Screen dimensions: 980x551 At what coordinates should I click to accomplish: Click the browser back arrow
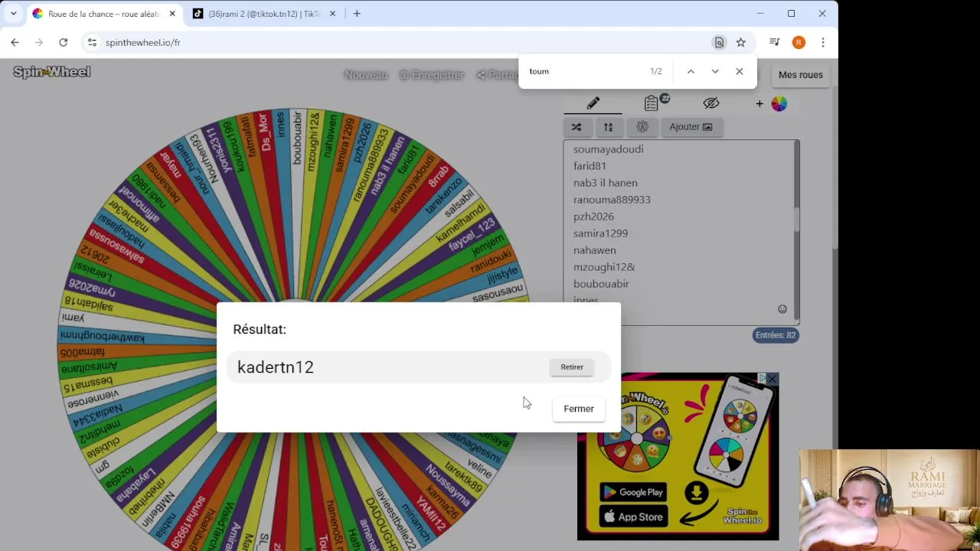tap(15, 43)
